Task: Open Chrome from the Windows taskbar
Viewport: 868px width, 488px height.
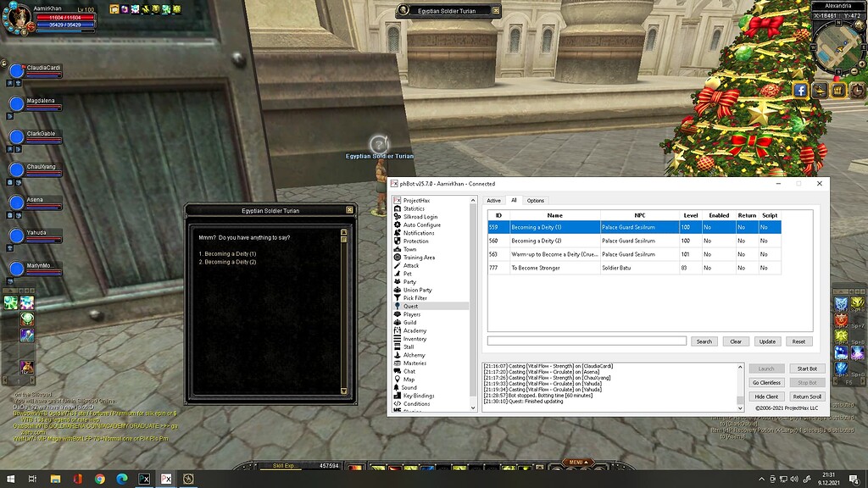Action: pos(100,479)
